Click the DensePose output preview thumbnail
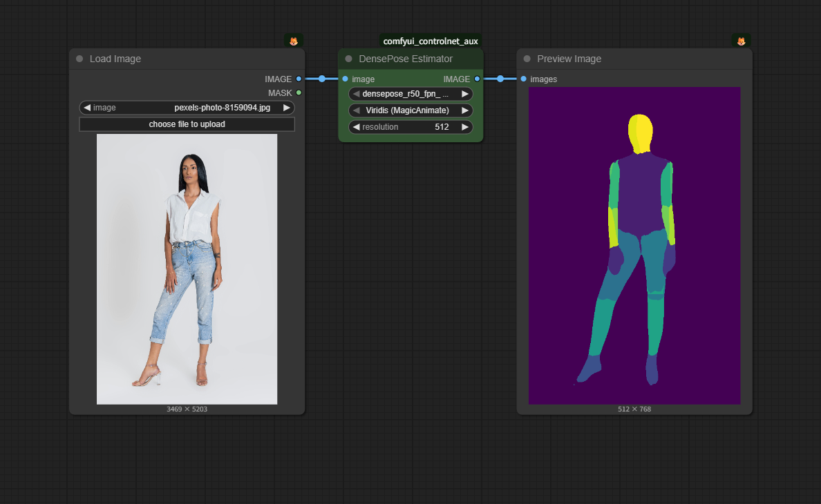Viewport: 821px width, 504px height. coord(634,245)
